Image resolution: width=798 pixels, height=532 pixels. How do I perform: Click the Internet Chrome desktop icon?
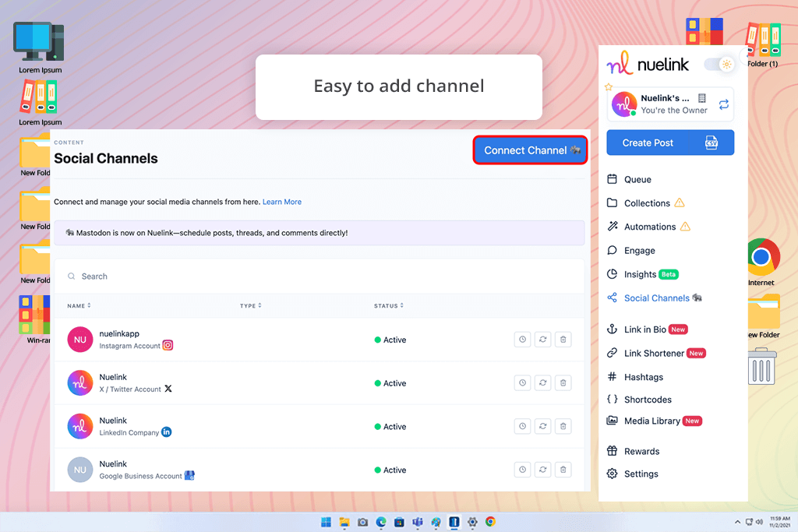(761, 262)
